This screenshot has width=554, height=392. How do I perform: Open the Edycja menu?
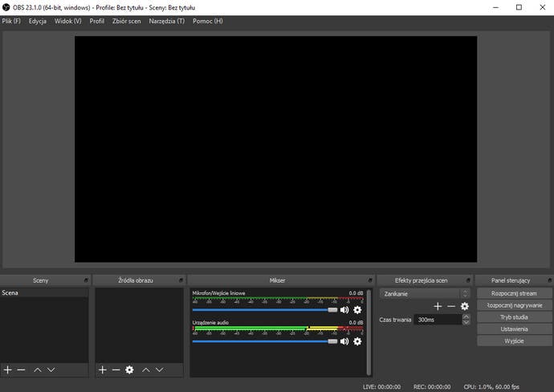[x=38, y=21]
